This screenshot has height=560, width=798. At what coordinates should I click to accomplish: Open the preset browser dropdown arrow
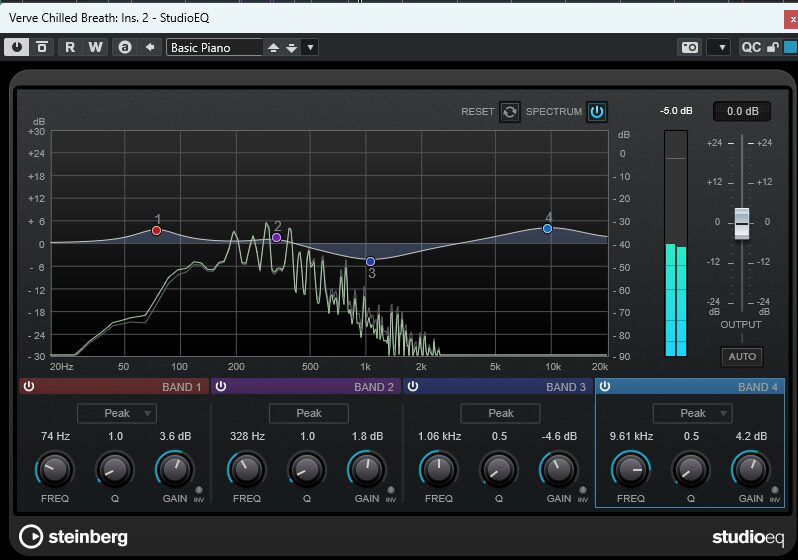coord(311,47)
